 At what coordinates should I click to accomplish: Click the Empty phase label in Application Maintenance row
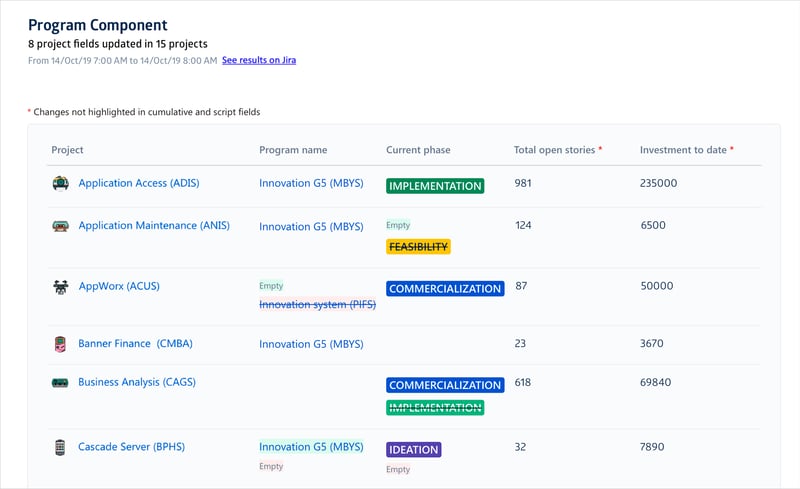[398, 225]
